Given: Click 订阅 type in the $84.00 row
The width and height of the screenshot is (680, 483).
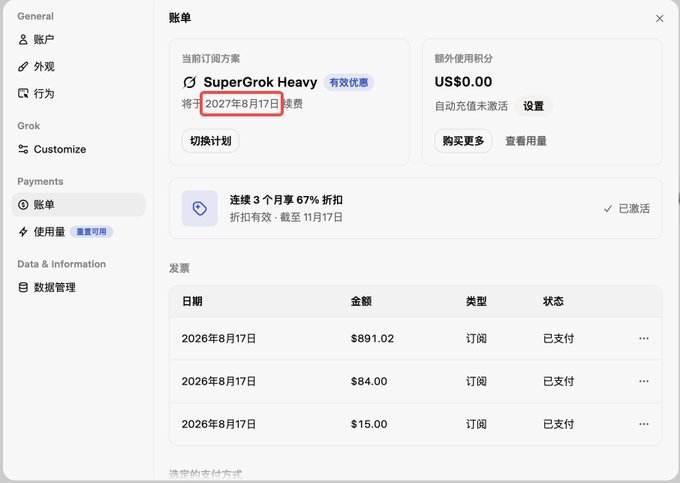Looking at the screenshot, I should pyautogui.click(x=476, y=382).
